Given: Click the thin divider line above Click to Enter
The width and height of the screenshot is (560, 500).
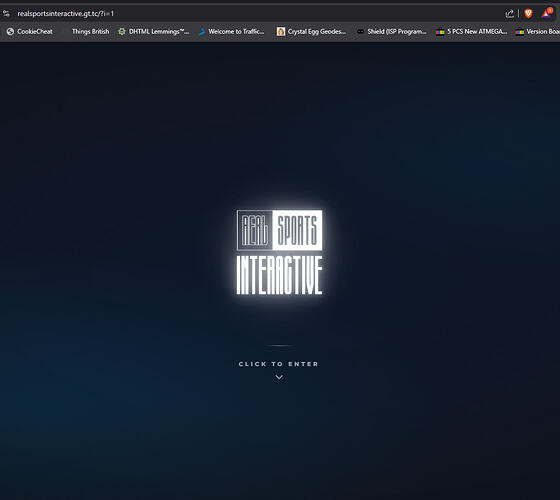Looking at the screenshot, I should pos(280,345).
